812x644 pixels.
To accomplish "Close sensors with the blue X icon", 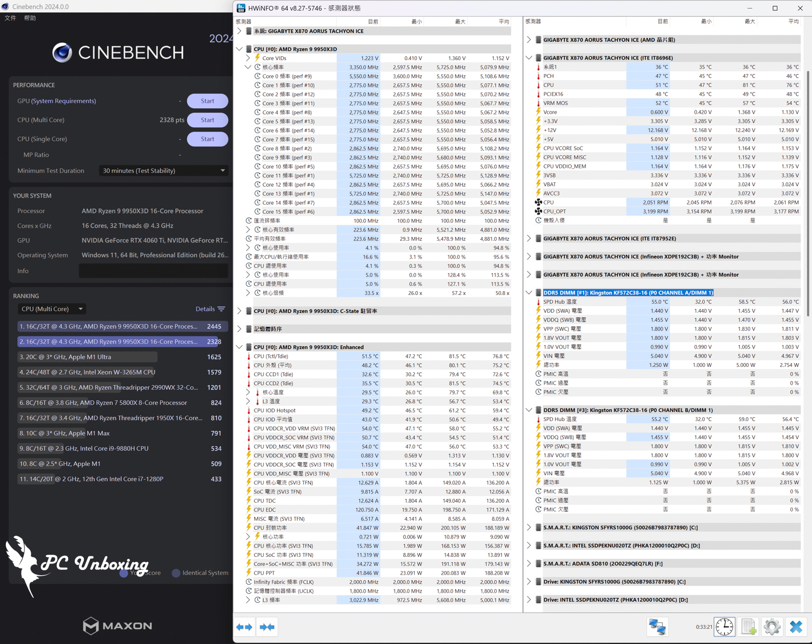I will (796, 627).
